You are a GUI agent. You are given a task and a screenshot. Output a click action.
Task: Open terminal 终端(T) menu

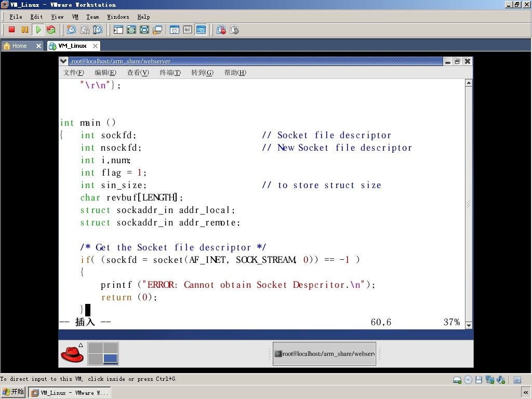point(170,72)
